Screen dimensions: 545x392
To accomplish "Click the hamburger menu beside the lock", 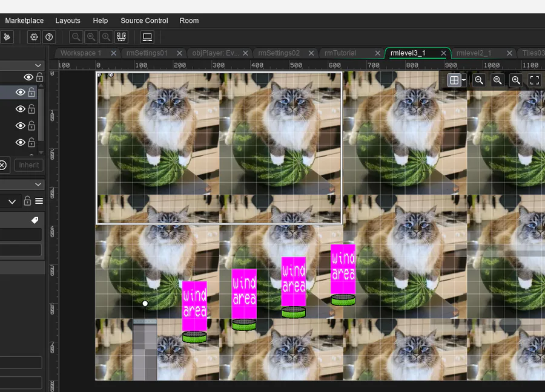I will (x=39, y=201).
